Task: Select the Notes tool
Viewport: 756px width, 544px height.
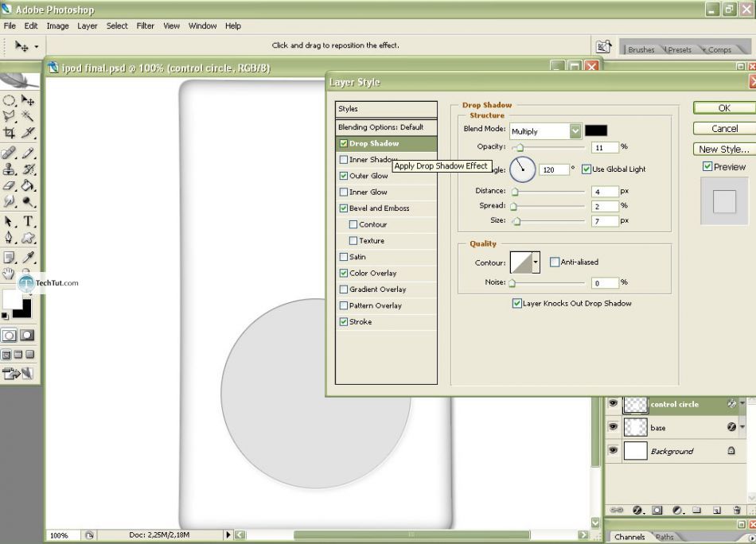Action: [9, 258]
